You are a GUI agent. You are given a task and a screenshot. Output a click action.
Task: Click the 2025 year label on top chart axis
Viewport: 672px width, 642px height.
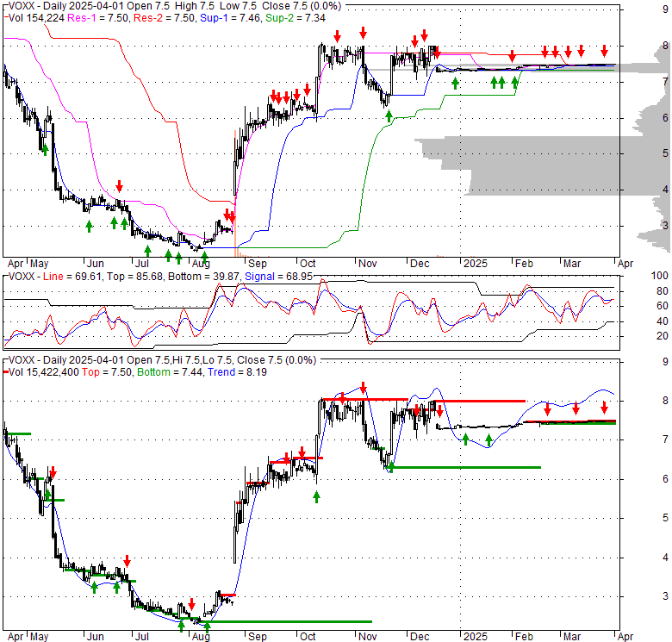click(476, 263)
